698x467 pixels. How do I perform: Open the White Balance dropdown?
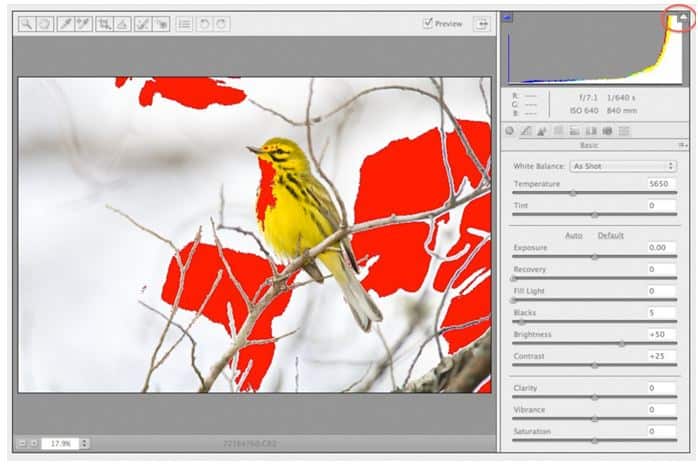623,166
